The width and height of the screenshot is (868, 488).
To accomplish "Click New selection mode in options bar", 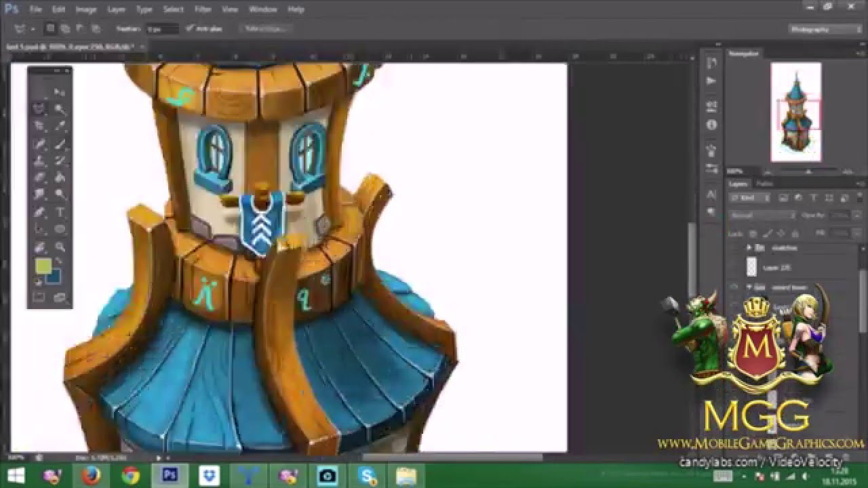I will tap(50, 28).
